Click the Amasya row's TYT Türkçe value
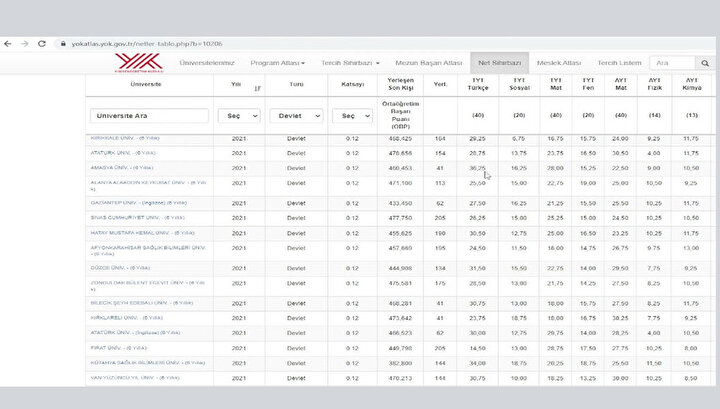Image resolution: width=720 pixels, height=409 pixels. pos(478,168)
